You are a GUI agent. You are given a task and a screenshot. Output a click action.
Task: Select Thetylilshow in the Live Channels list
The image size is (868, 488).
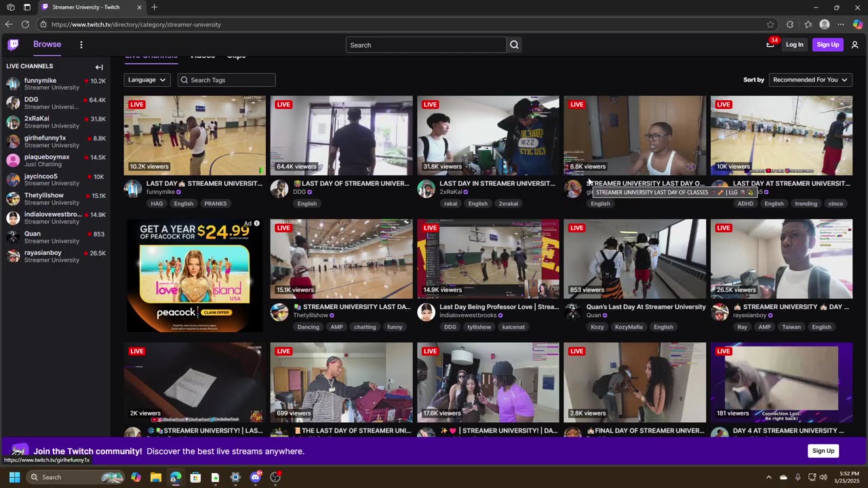pos(55,199)
